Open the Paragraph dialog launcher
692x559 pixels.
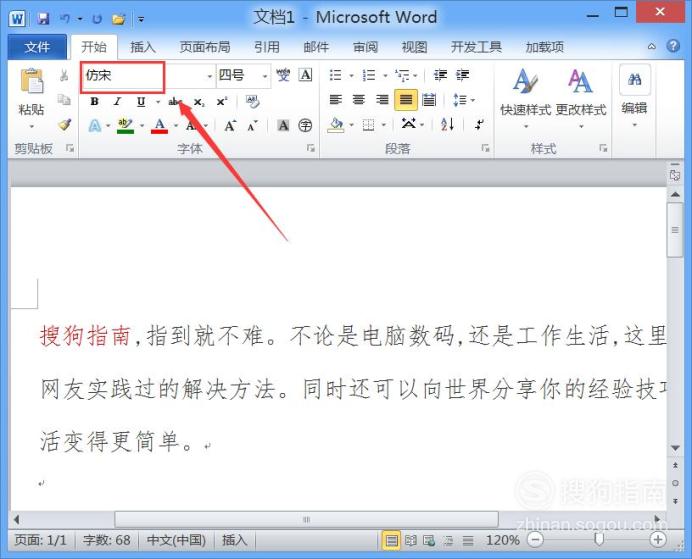click(x=485, y=148)
